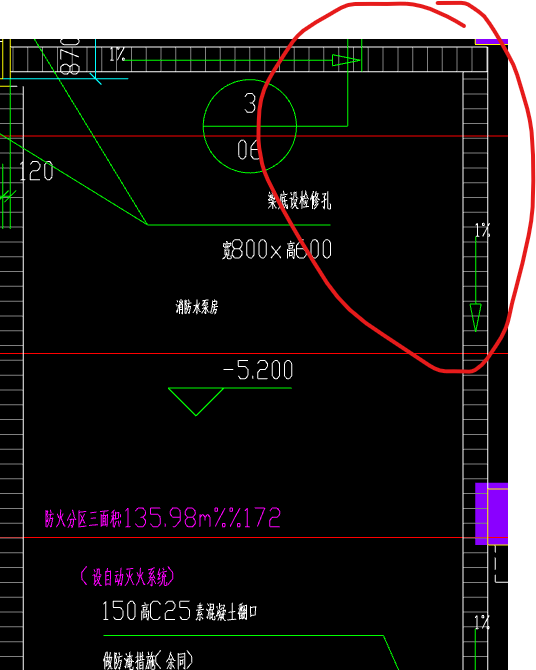Select the 1% label above the down arrow
The width and height of the screenshot is (536, 670).
[x=483, y=230]
